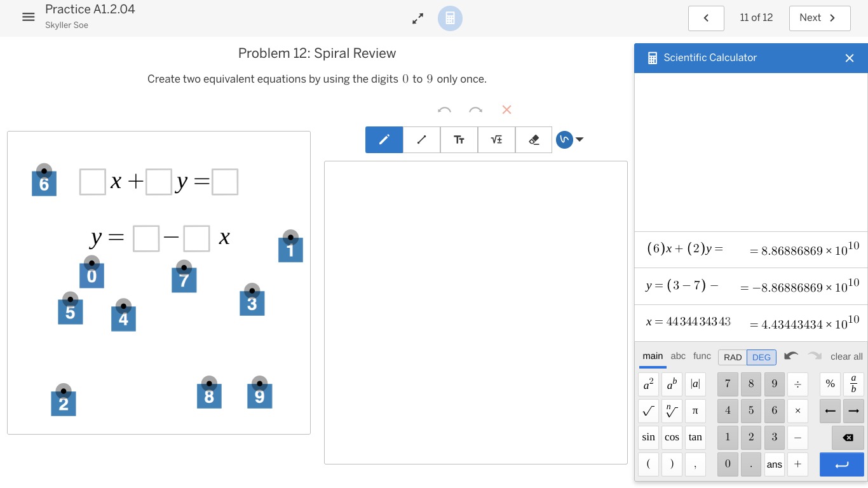Select the eraser tool

(x=534, y=140)
